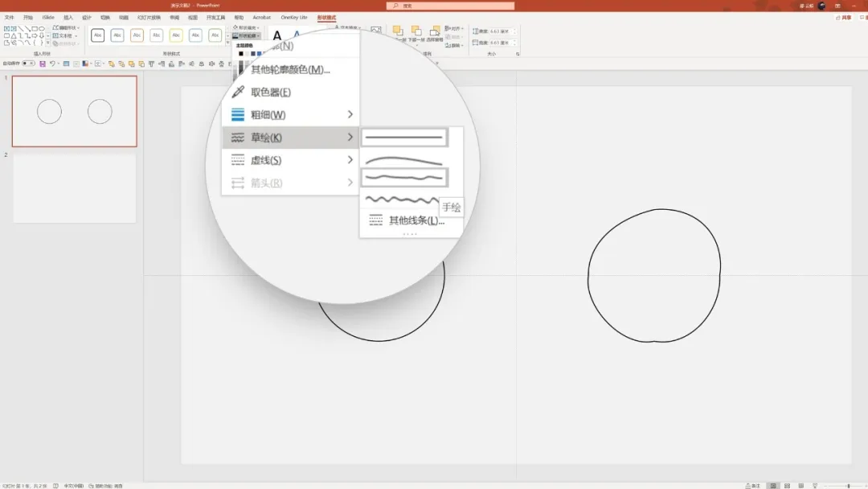Open the 插入 Insert tab
This screenshot has height=489, width=868.
click(x=68, y=18)
